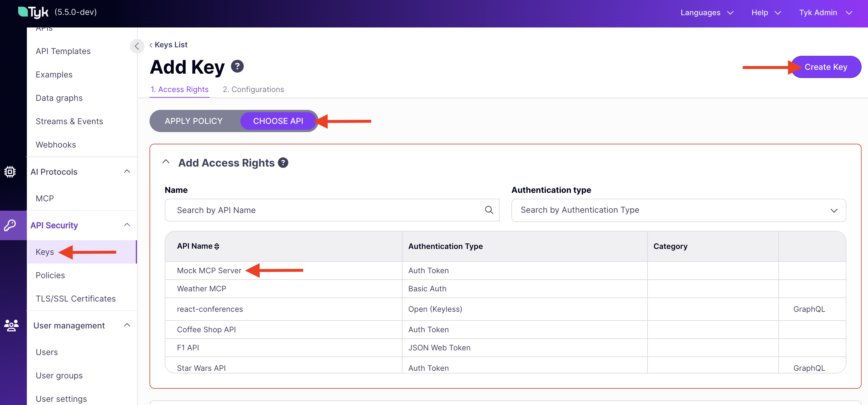Sort the table by API Name
The width and height of the screenshot is (868, 405).
[198, 246]
